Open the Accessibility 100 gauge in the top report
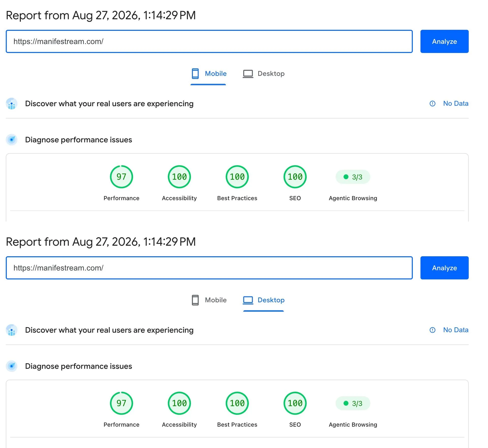This screenshot has height=448, width=488. click(x=179, y=177)
